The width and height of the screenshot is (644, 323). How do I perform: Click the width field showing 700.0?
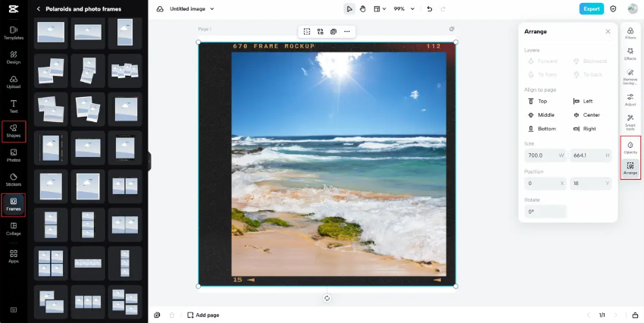pos(546,155)
